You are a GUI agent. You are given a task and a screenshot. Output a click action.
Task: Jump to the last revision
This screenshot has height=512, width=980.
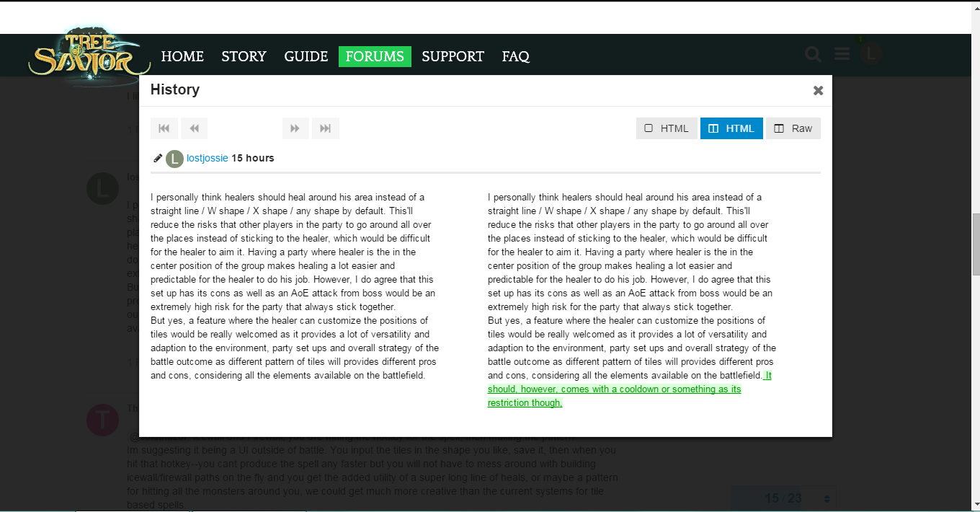[x=326, y=128]
